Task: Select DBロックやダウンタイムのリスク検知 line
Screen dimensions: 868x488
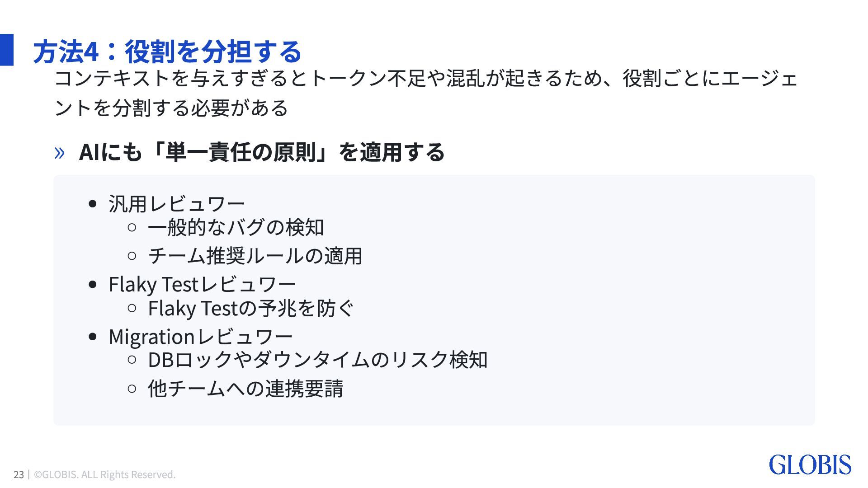Action: 318,360
